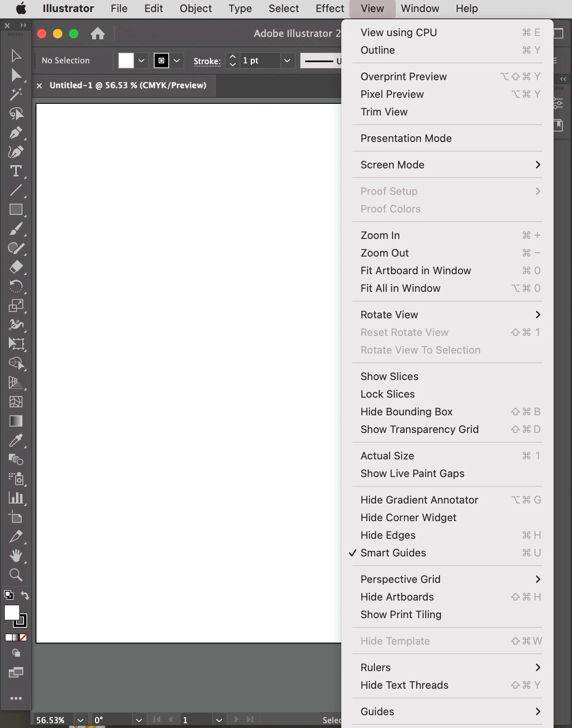Viewport: 572px width, 728px height.
Task: Expand the Perspective Grid submenu
Action: 447,579
